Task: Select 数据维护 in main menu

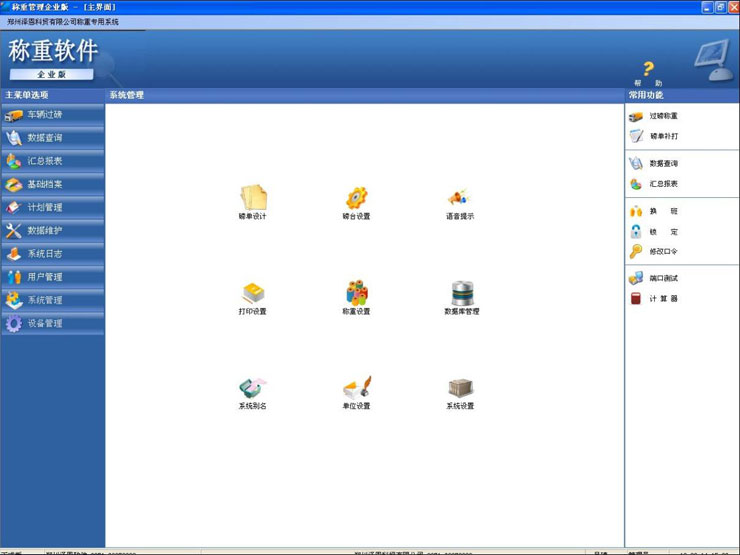Action: pos(52,230)
